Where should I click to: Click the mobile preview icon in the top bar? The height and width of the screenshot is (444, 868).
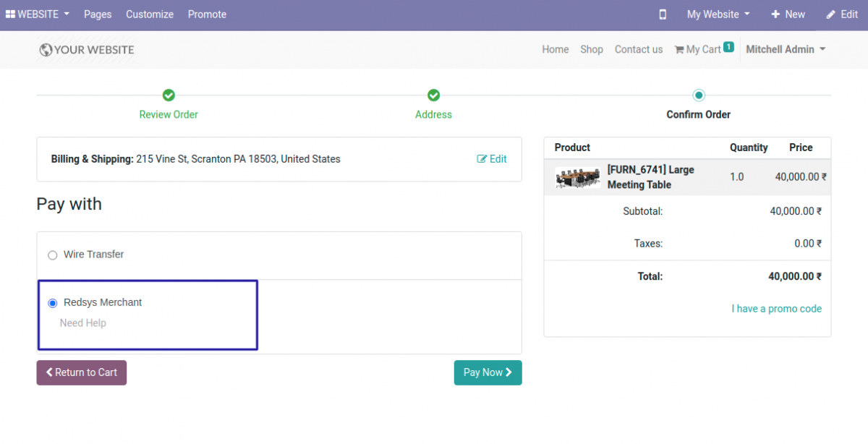663,14
